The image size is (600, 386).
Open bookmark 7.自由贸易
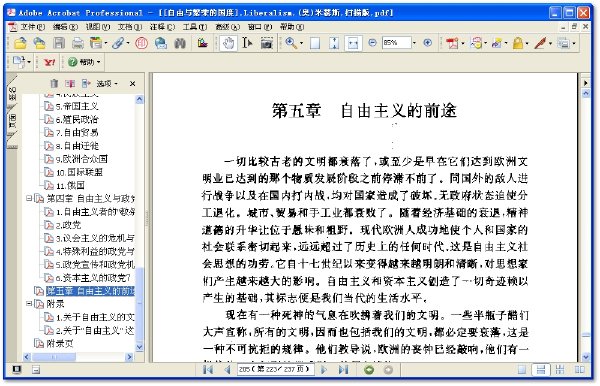tap(77, 132)
